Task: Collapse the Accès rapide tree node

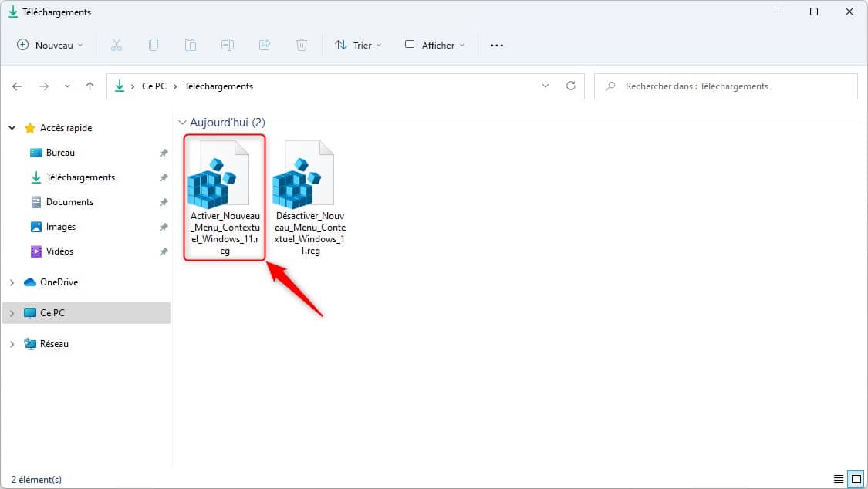Action: (x=12, y=128)
